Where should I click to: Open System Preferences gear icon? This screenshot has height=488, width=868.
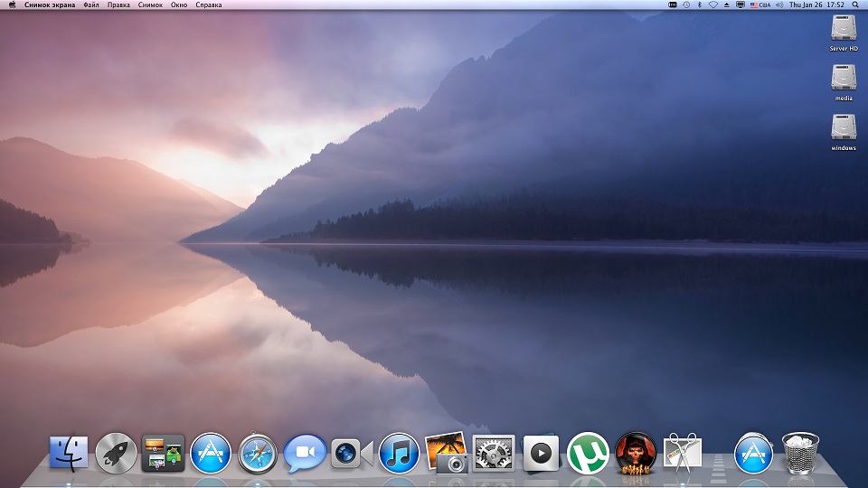point(494,453)
